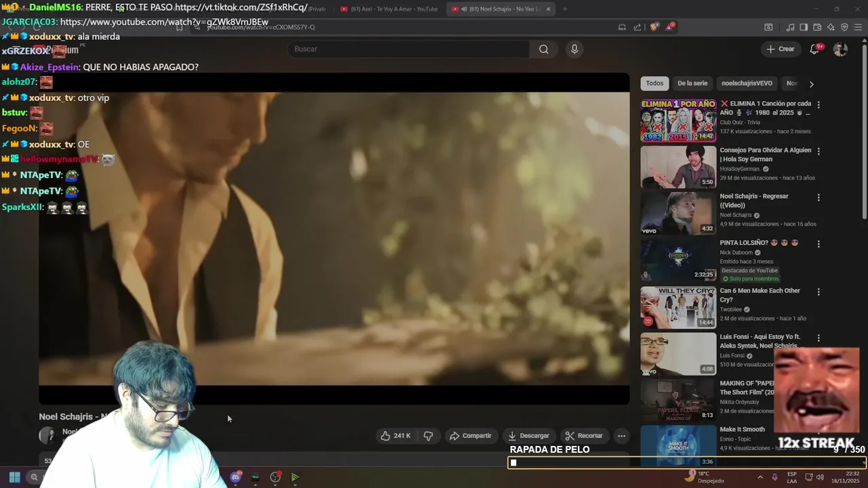Open Windows Start menu
Screen dimensions: 868x488
click(x=14, y=477)
